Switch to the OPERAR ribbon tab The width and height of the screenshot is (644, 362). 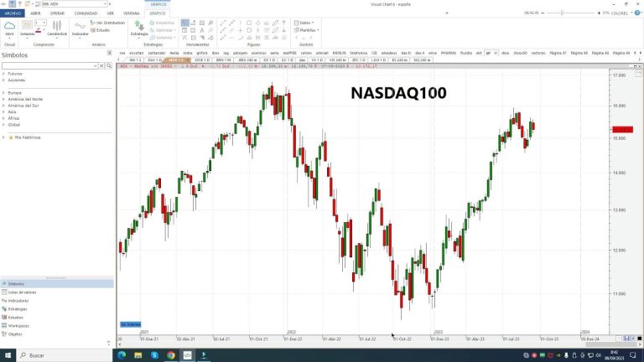pos(57,13)
